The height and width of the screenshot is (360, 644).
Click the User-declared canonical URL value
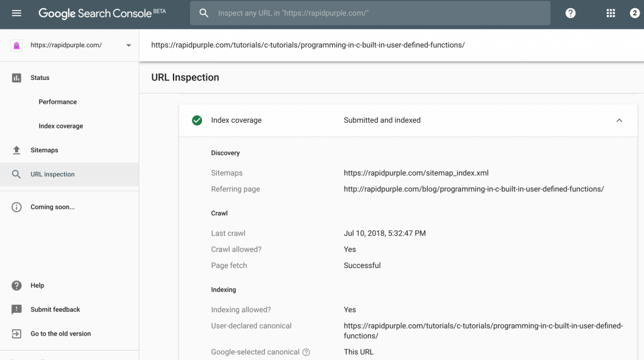point(484,331)
